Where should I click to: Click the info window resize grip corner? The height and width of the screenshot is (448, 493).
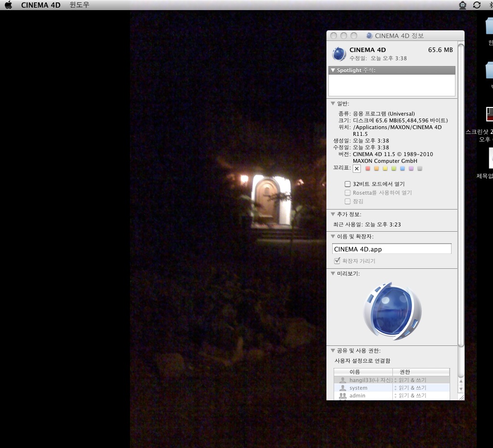pos(461,397)
